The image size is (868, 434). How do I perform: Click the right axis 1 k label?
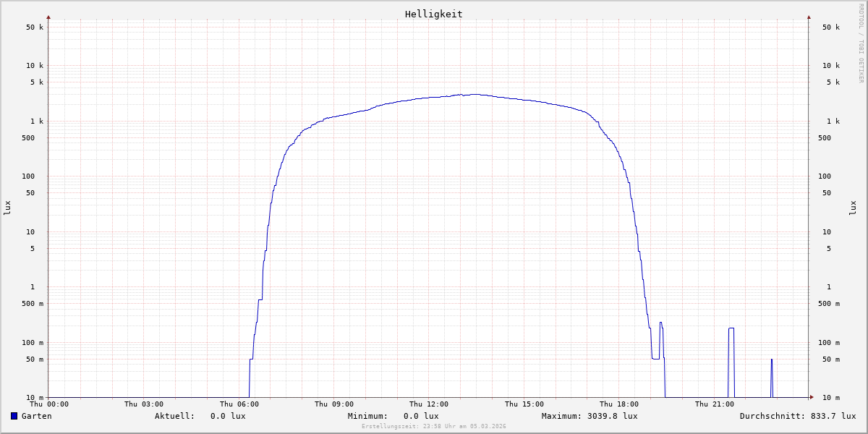(830, 122)
